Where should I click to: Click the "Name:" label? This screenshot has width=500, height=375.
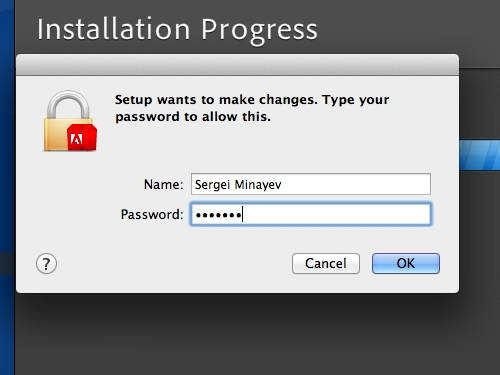163,184
